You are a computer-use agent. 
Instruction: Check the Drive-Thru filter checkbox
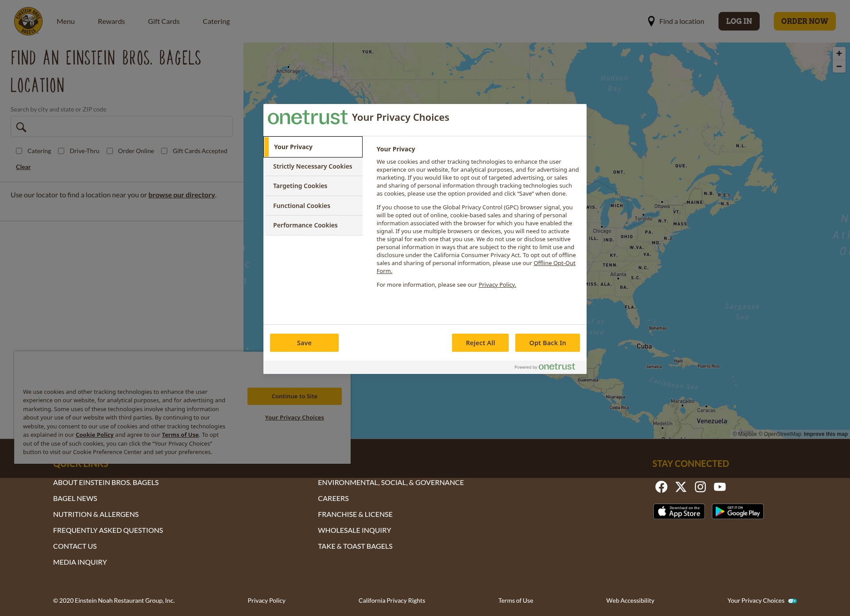pyautogui.click(x=61, y=151)
